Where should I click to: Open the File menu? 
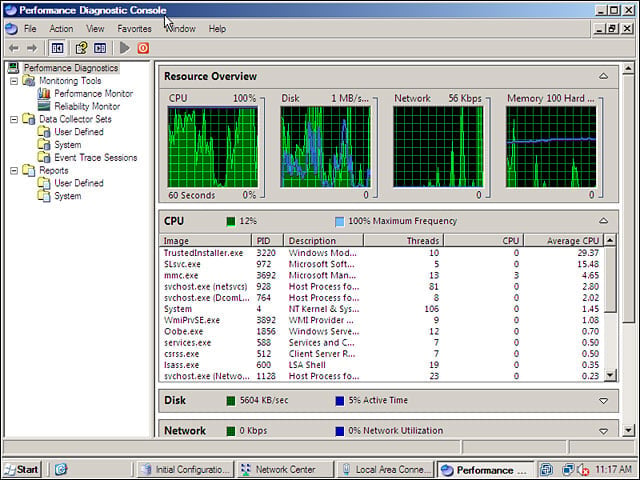click(x=30, y=29)
